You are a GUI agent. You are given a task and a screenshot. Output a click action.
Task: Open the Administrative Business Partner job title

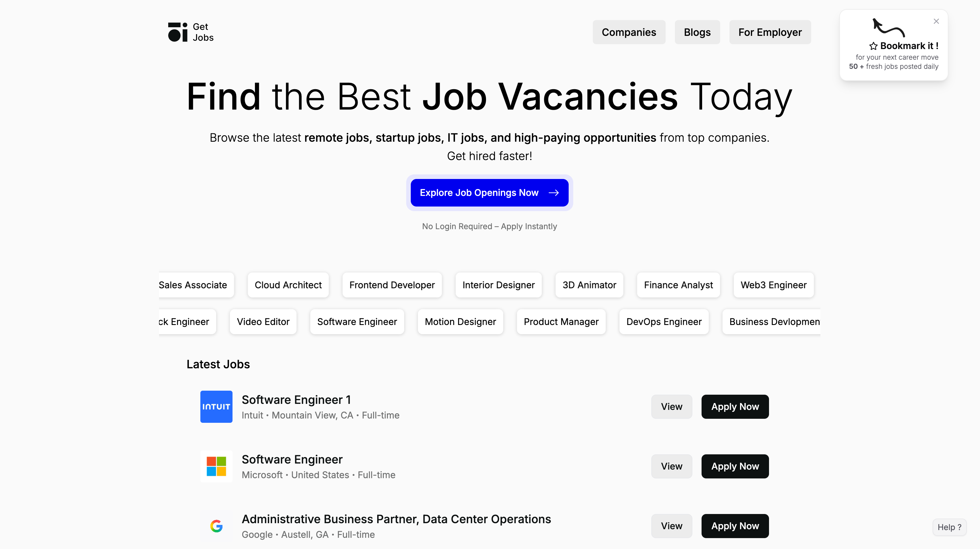(x=396, y=519)
